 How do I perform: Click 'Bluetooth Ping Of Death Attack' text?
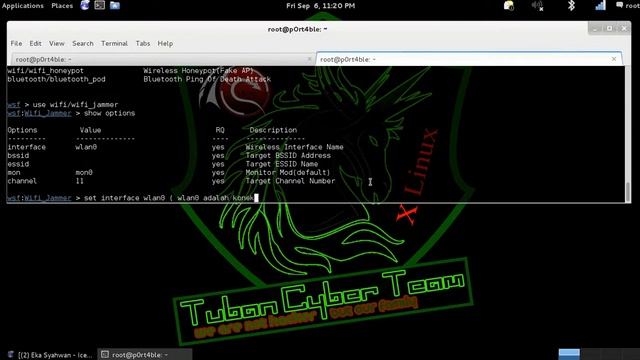(x=207, y=79)
